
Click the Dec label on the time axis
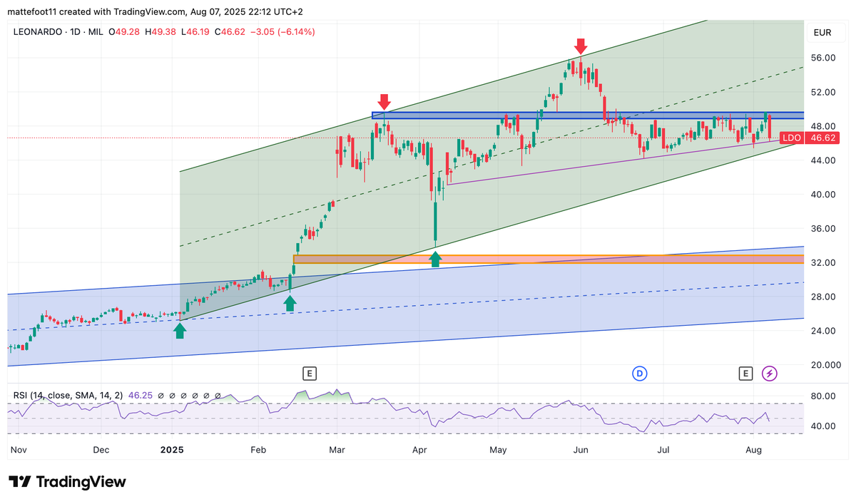[101, 451]
